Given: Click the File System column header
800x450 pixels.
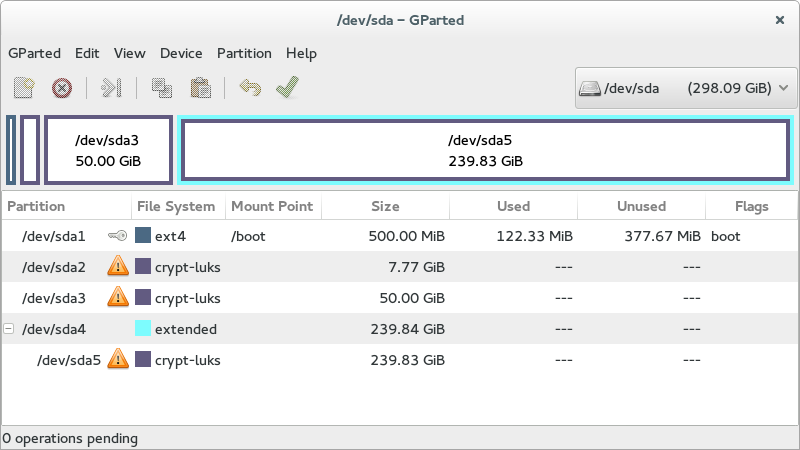Looking at the screenshot, I should 178,206.
